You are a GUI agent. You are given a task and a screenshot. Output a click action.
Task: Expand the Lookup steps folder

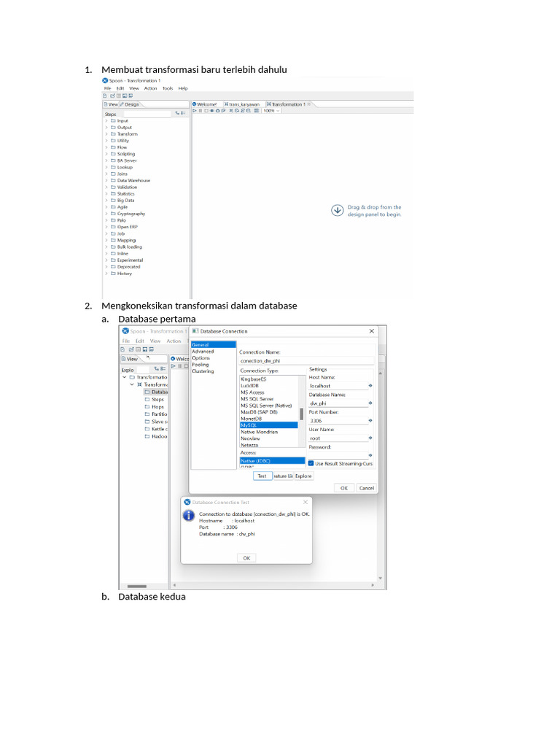click(106, 167)
